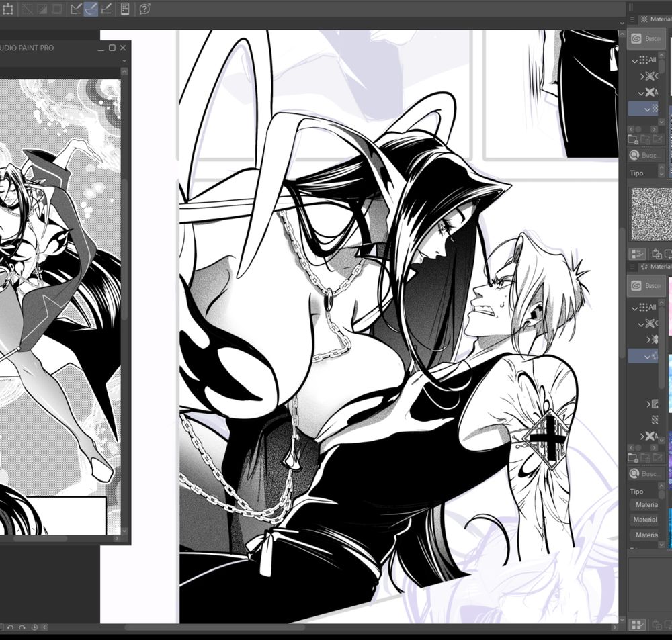Toggle the highlighted snap-to-special-ruler icon
Viewport: 672px width, 640px height.
point(91,9)
